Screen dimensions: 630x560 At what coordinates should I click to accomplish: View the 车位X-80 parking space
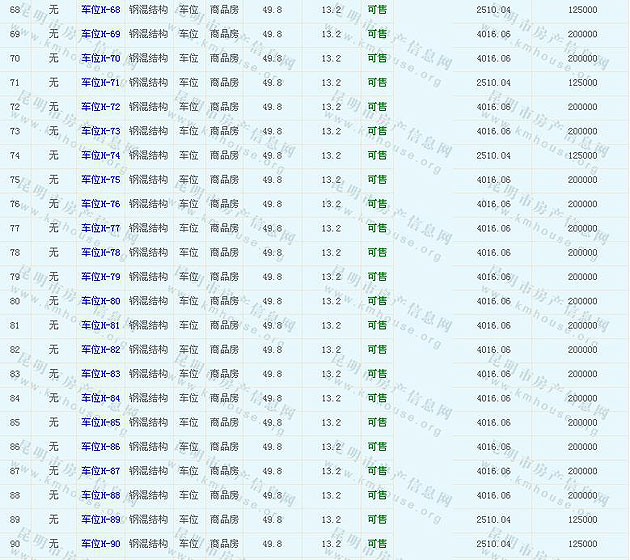tap(100, 301)
